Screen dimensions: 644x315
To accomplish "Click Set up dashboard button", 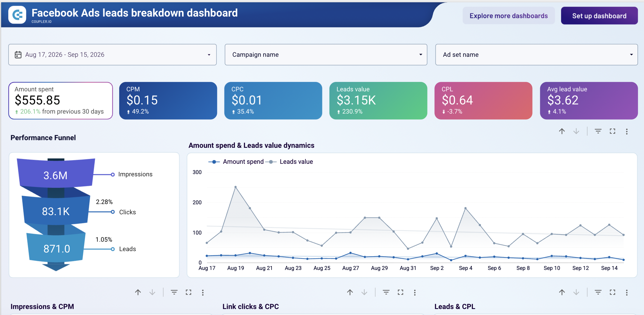I will [599, 16].
